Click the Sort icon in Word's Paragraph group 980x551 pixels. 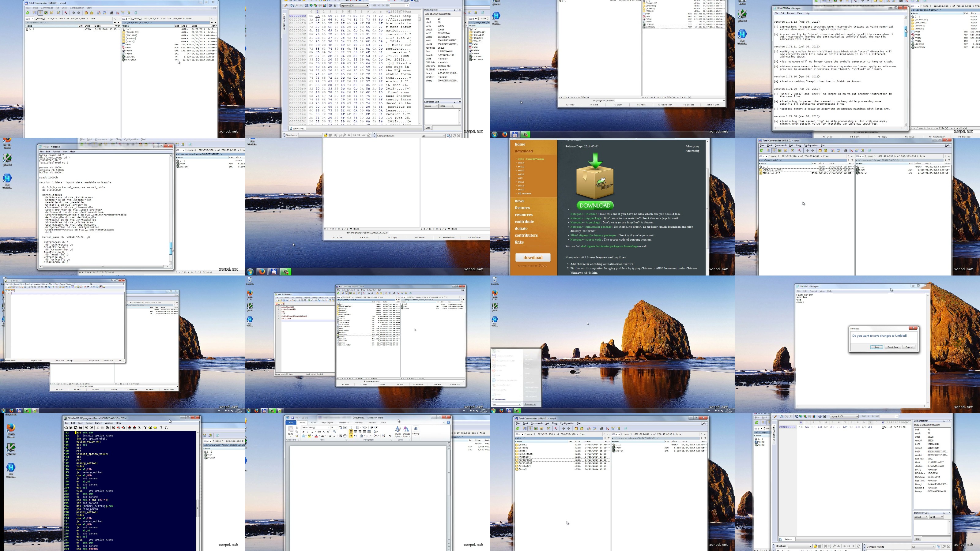click(384, 436)
